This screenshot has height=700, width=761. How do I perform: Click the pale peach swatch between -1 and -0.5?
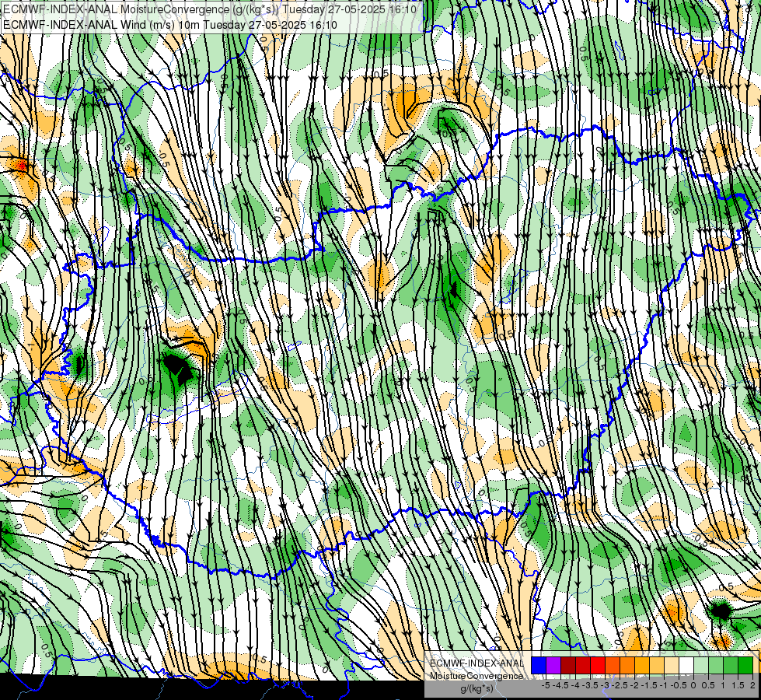pos(672,665)
